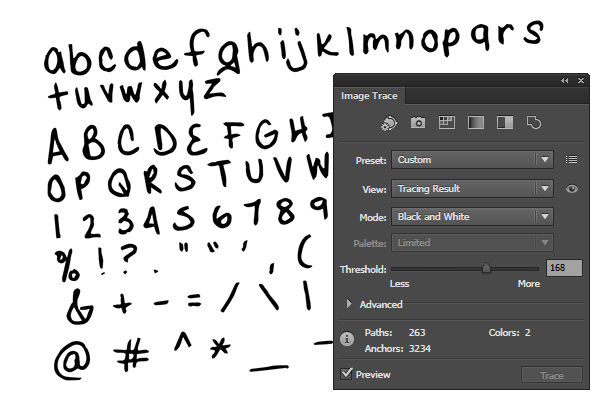Image resolution: width=600 pixels, height=407 pixels.
Task: Open the View dropdown showing Tracing Result
Action: click(472, 189)
